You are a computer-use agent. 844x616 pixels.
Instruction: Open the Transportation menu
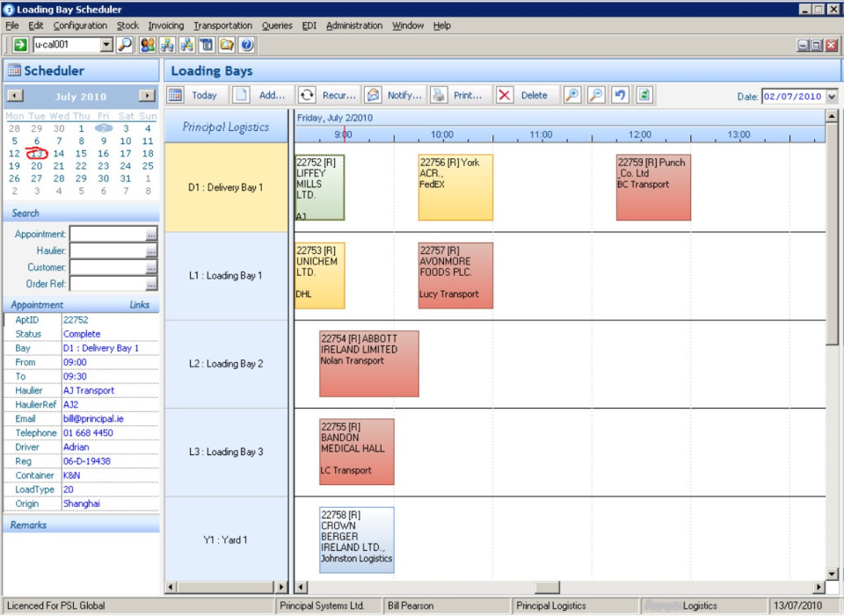pyautogui.click(x=222, y=25)
